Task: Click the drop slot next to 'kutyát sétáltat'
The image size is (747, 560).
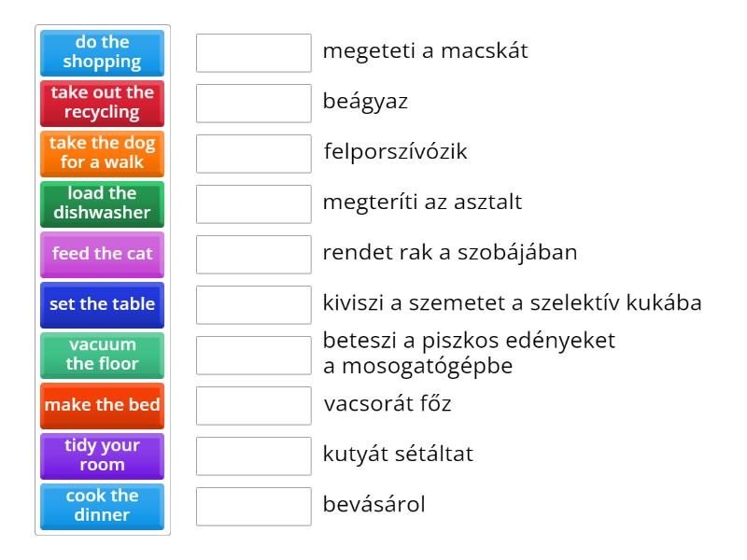Action: tap(254, 456)
